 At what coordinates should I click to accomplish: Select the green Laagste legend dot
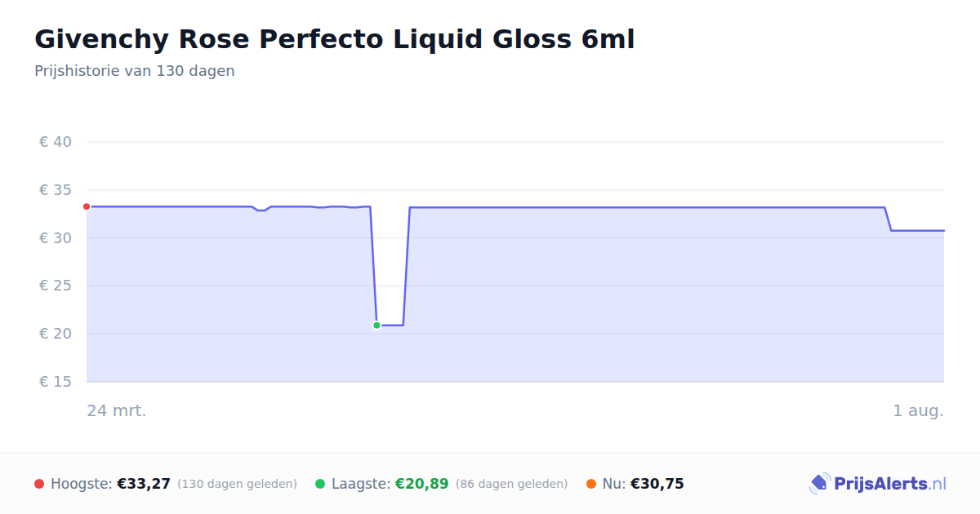pos(320,484)
